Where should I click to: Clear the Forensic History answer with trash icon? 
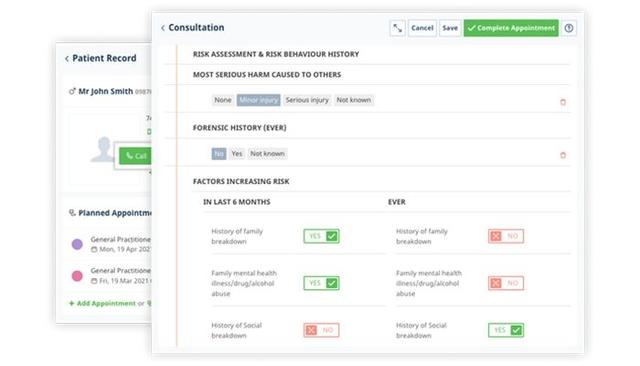563,155
